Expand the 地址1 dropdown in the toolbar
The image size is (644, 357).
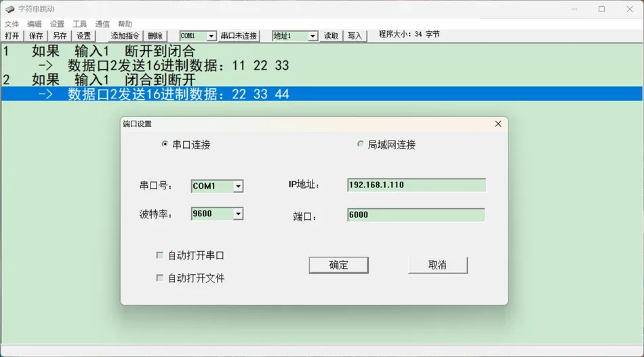coord(313,36)
